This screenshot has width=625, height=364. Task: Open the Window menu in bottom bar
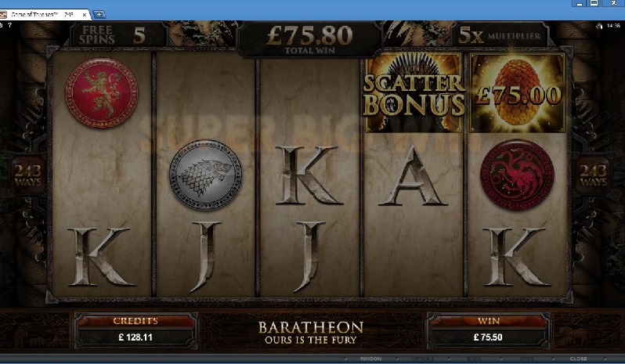tap(370, 359)
